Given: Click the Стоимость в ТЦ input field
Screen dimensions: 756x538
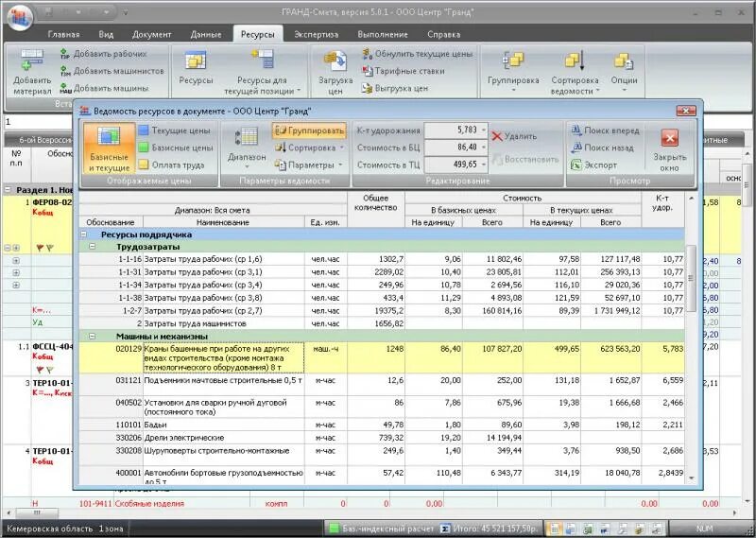Looking at the screenshot, I should 452,165.
